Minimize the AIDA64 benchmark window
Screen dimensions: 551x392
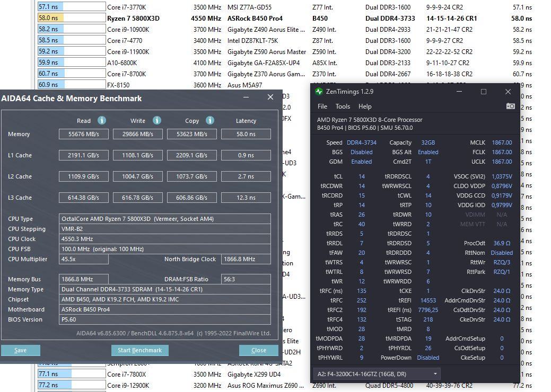coord(246,97)
